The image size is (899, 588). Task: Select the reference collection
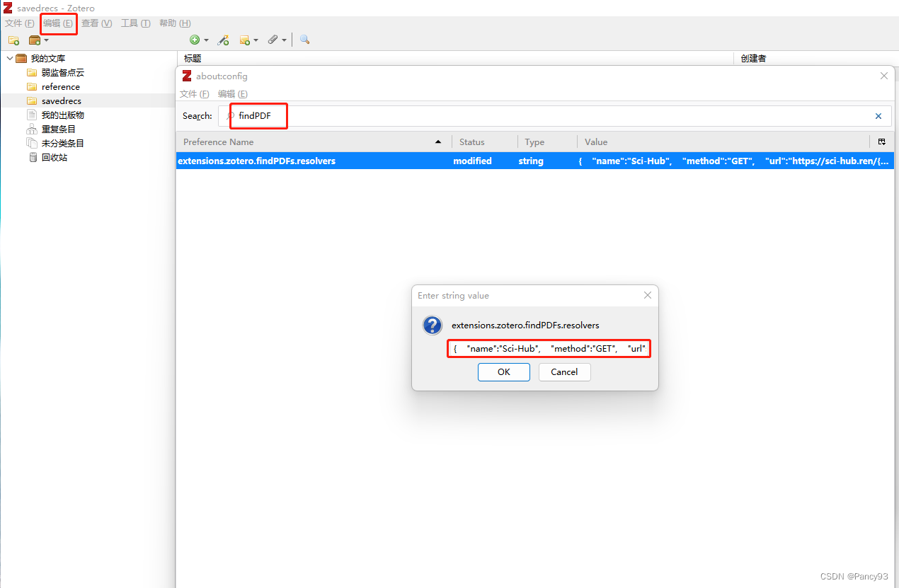[x=61, y=87]
